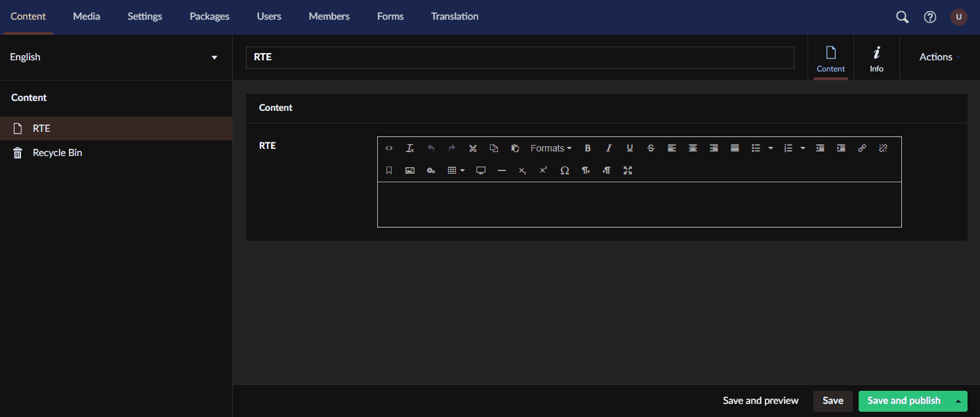The width and height of the screenshot is (980, 417).
Task: Apply superscript formatting
Action: click(543, 170)
